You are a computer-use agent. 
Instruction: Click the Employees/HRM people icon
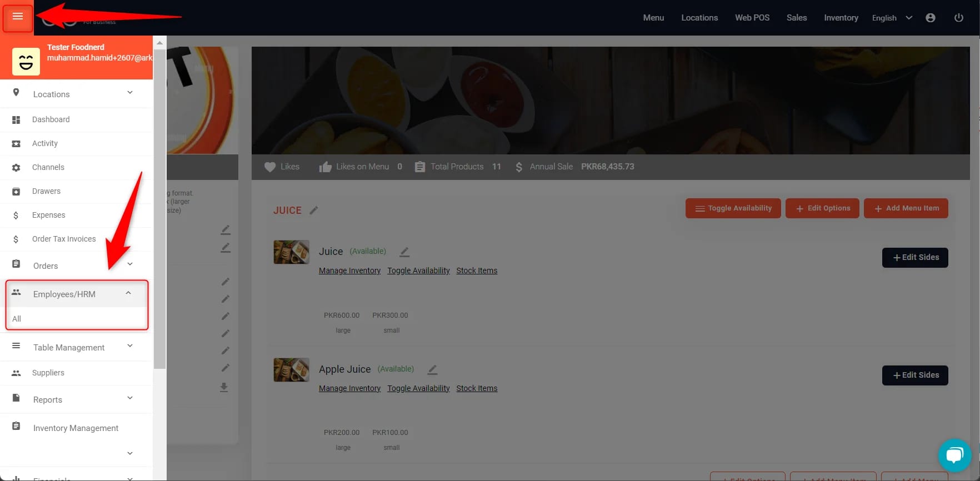tap(16, 292)
